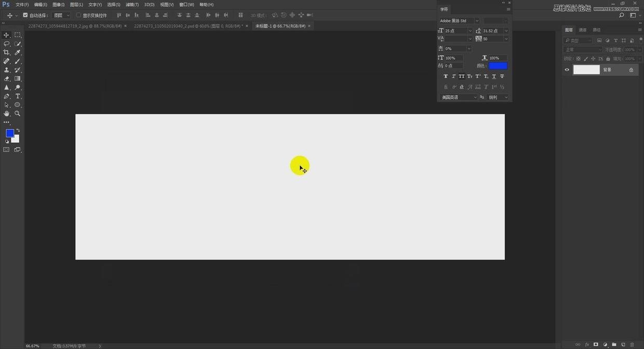
Task: Select the Gradient tool
Action: pyautogui.click(x=18, y=78)
